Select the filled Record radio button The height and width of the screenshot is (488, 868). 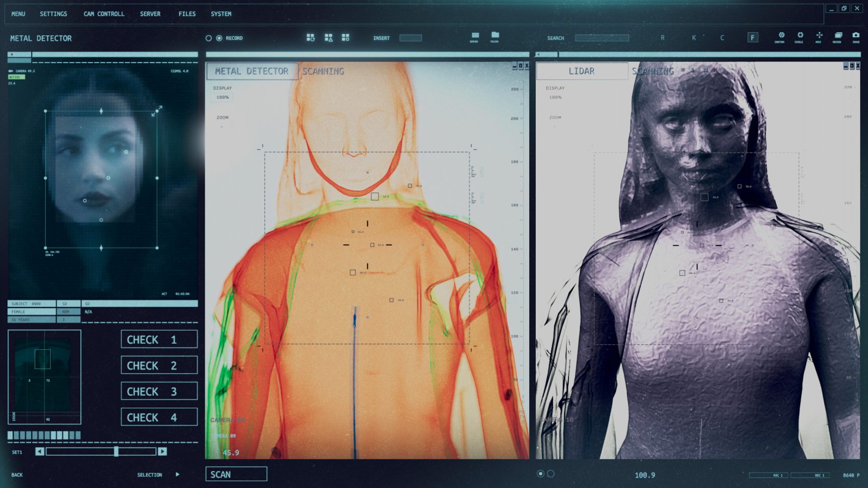(x=219, y=38)
